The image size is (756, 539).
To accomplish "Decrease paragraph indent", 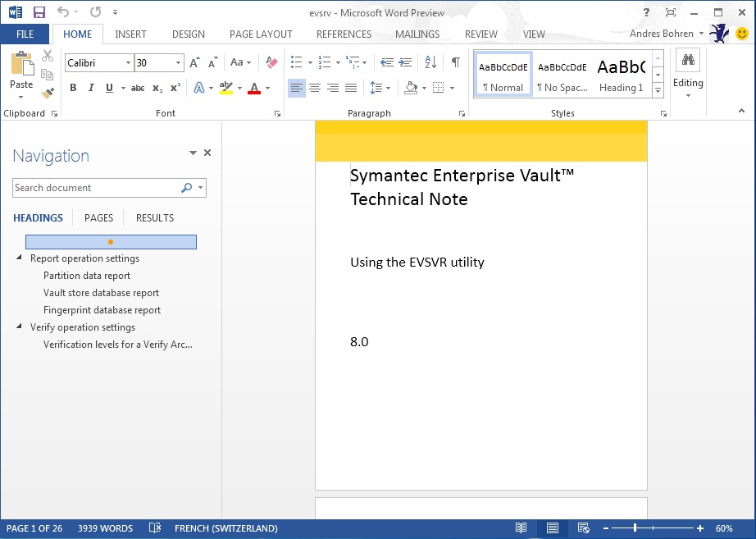I will click(387, 62).
